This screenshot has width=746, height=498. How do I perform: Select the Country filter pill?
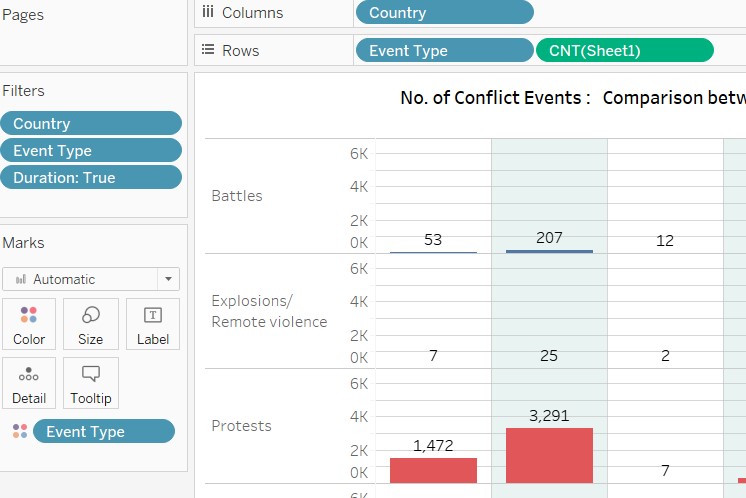92,124
